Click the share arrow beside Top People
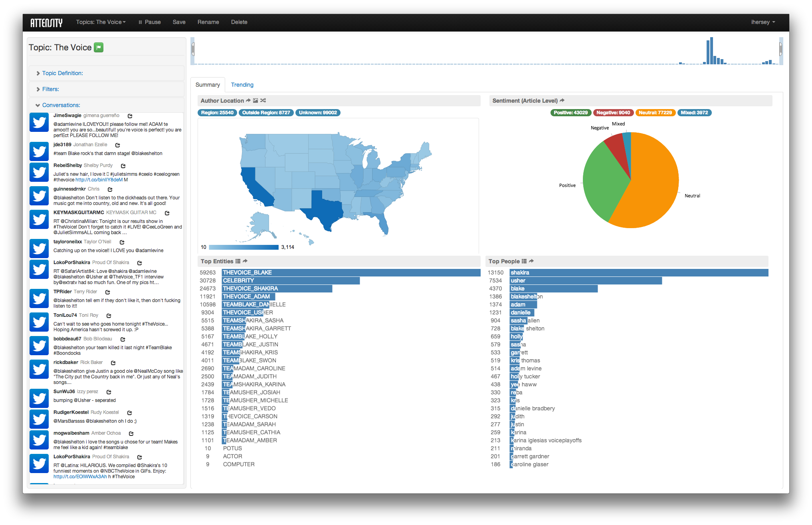This screenshot has width=812, height=525. [531, 261]
